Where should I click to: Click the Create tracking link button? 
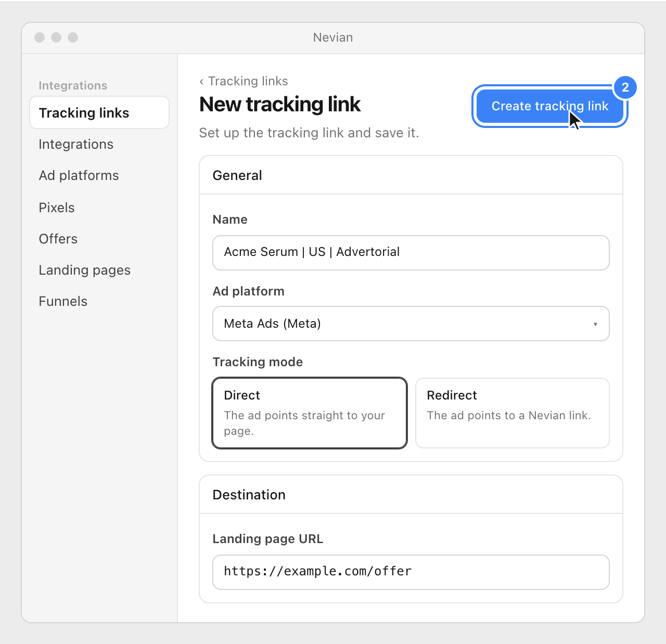coord(549,106)
